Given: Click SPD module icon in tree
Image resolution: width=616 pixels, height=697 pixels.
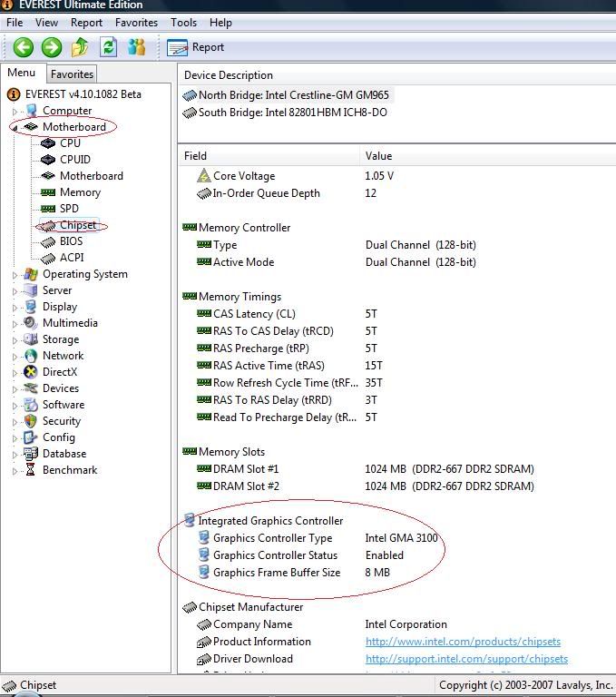Looking at the screenshot, I should click(x=48, y=209).
